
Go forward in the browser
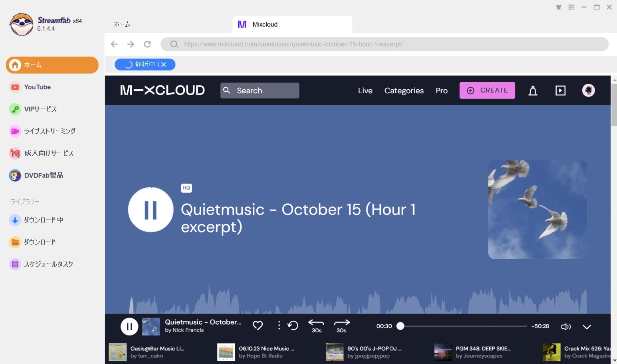point(131,44)
